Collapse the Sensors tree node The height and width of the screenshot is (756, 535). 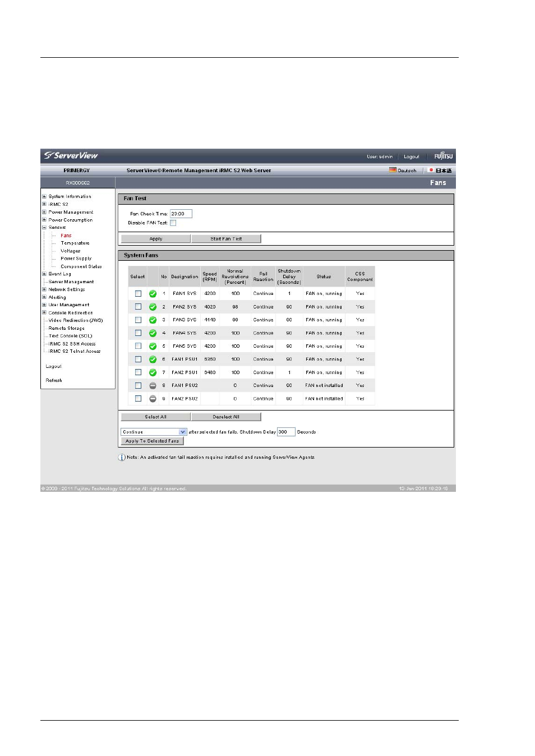coord(44,227)
